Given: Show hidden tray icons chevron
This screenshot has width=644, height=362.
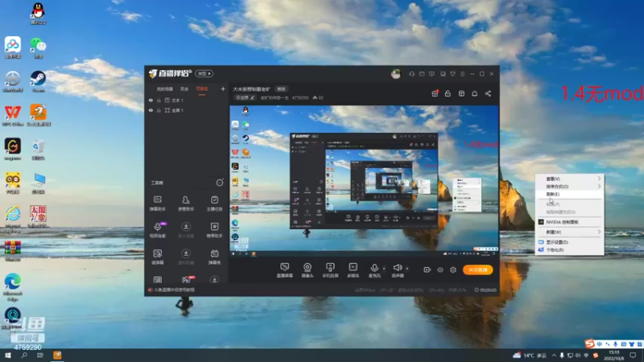Looking at the screenshot, I should (554, 356).
